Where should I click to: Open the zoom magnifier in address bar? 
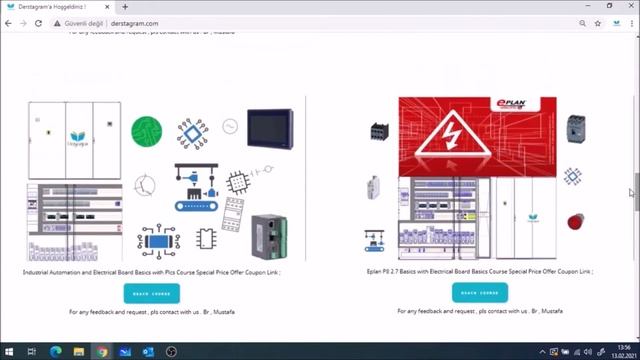(582, 24)
